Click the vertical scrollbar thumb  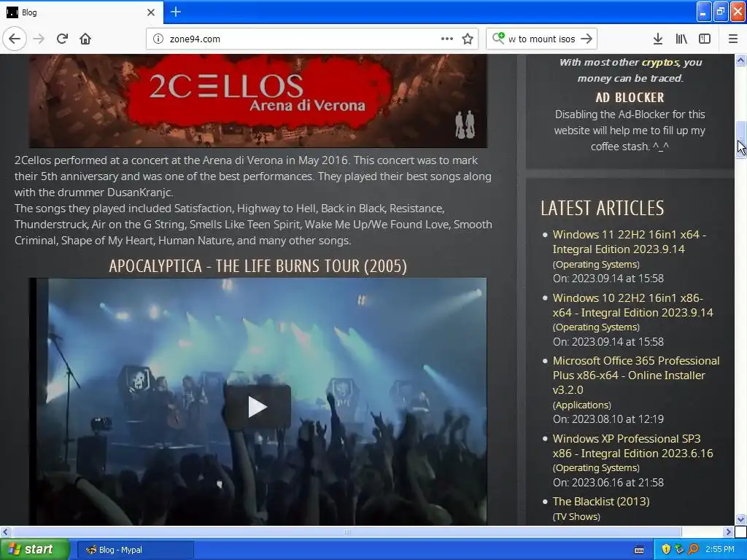(x=740, y=139)
